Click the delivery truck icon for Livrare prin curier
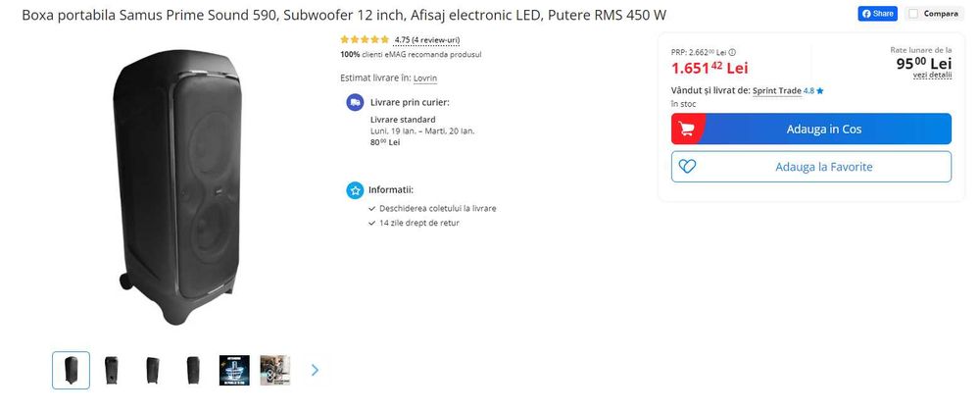 tap(355, 103)
